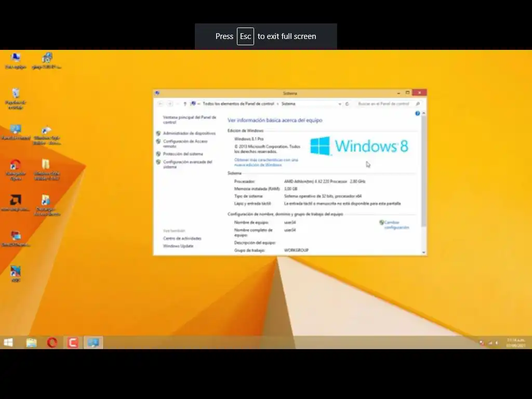
Task: Open File Explorer from the taskbar
Action: coord(31,343)
